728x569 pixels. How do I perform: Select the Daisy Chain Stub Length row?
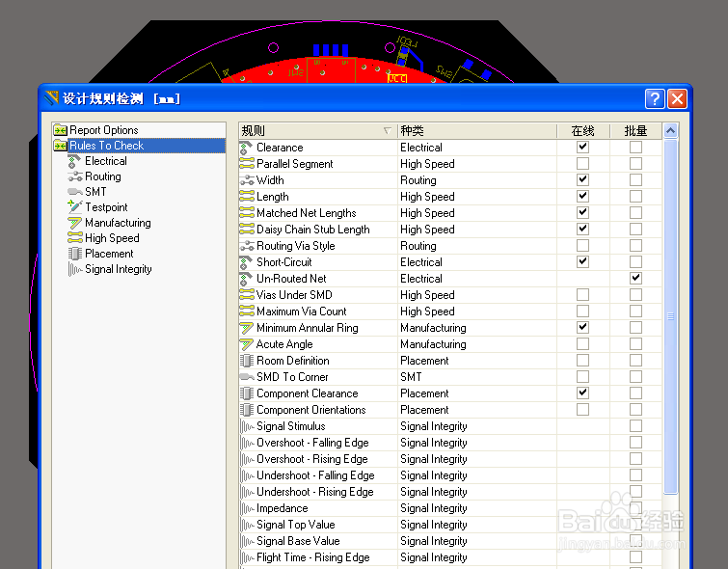coord(450,230)
